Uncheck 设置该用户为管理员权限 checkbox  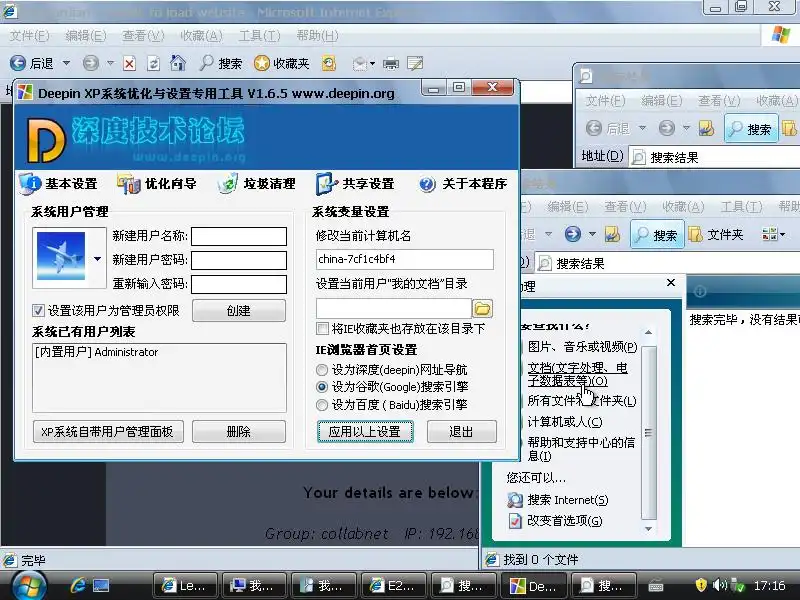38,310
